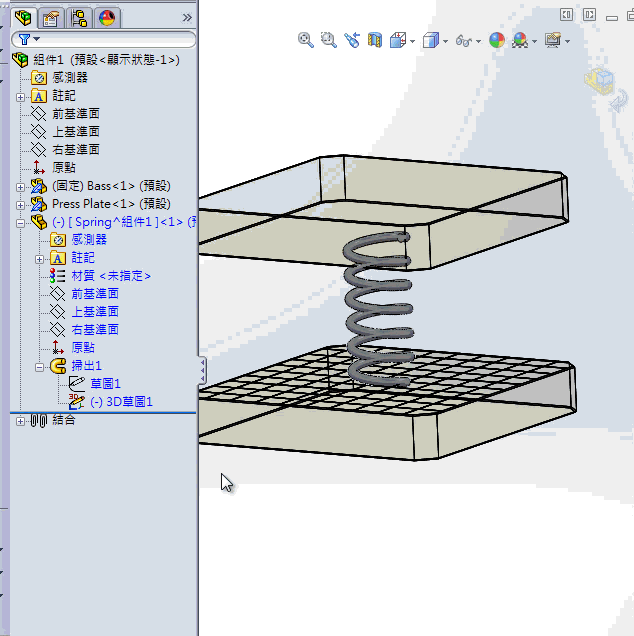Collapse the Spring^組件1 component
Viewport: 634px width, 636px height.
coord(20,223)
